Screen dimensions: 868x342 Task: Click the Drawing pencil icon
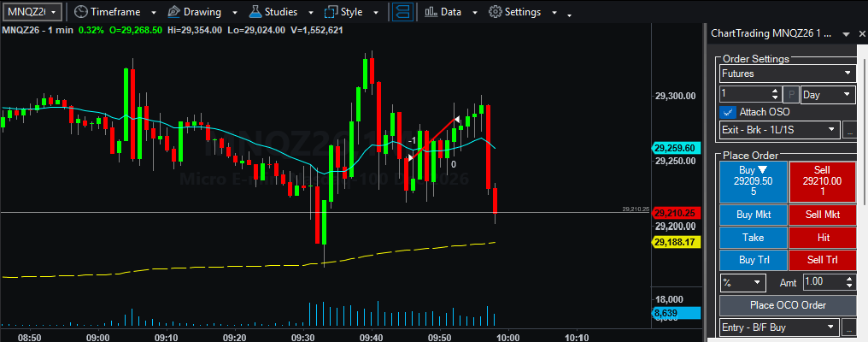173,12
